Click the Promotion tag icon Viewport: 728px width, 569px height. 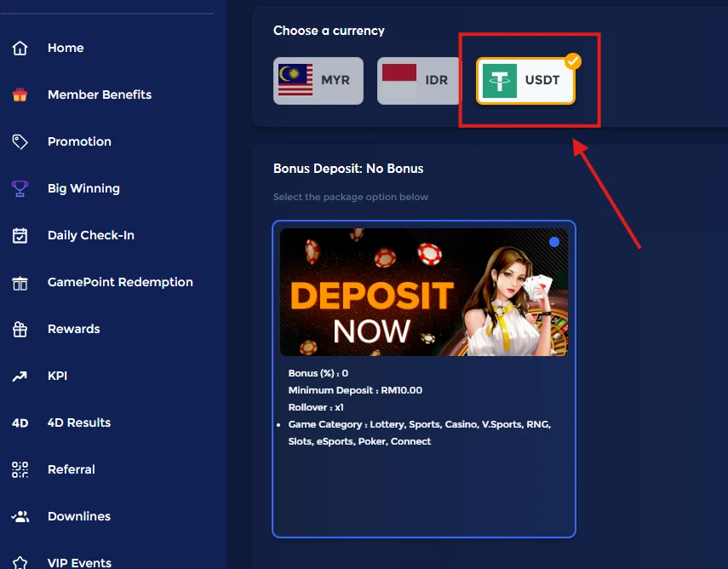[20, 141]
